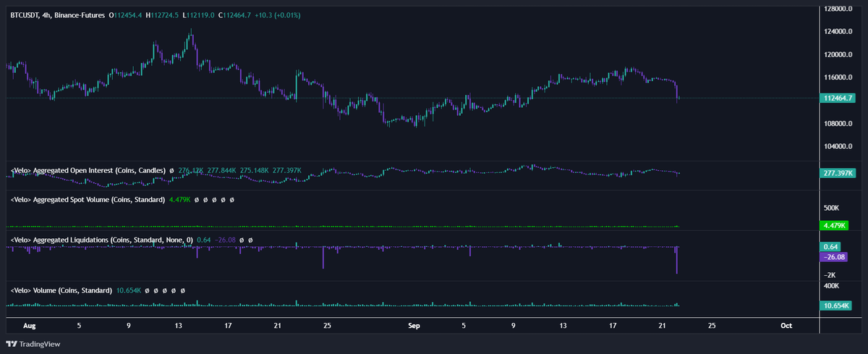
Task: Click the low value L112119.0
Action: click(199, 15)
